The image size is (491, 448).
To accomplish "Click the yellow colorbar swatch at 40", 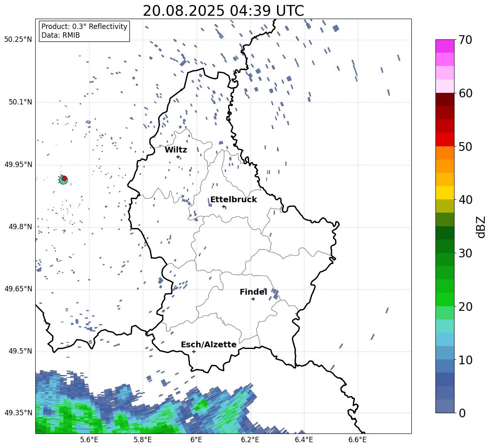I will click(445, 193).
